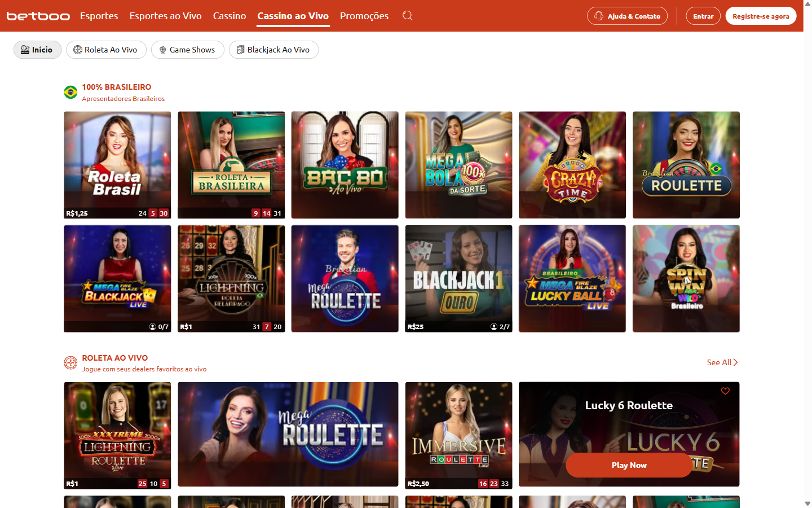Click ROLETA AO VIVO section heading
This screenshot has width=812, height=508.
coord(115,358)
